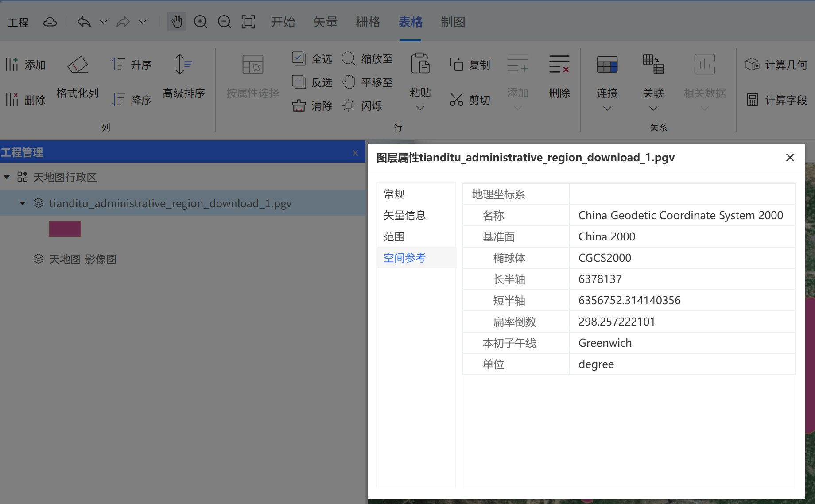
Task: Collapse the tianditu pgv layer node
Action: pos(23,203)
